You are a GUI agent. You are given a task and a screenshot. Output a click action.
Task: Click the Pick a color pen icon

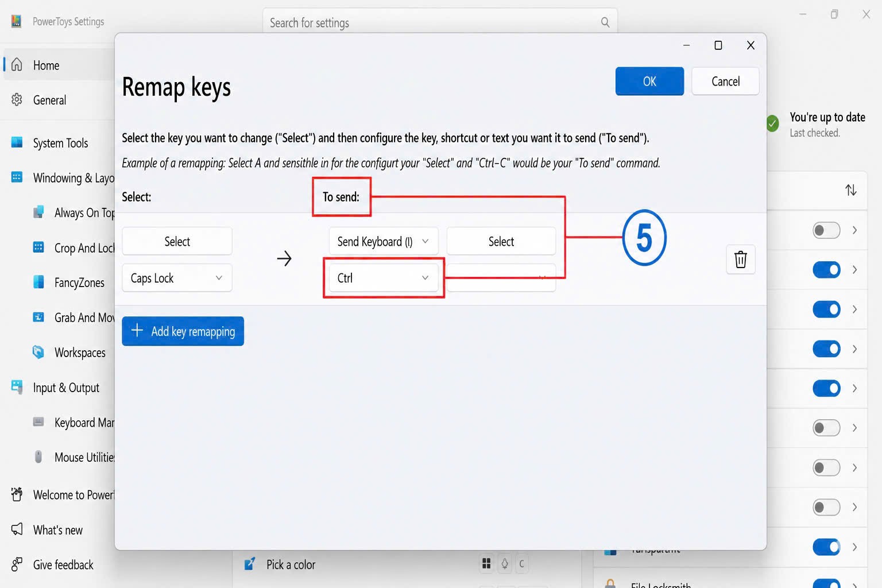pos(250,564)
